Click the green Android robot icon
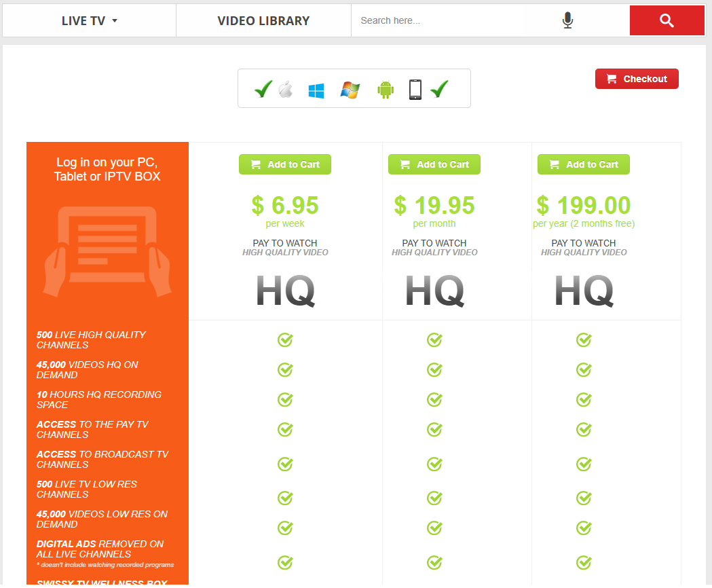This screenshot has height=588, width=712. [x=386, y=90]
